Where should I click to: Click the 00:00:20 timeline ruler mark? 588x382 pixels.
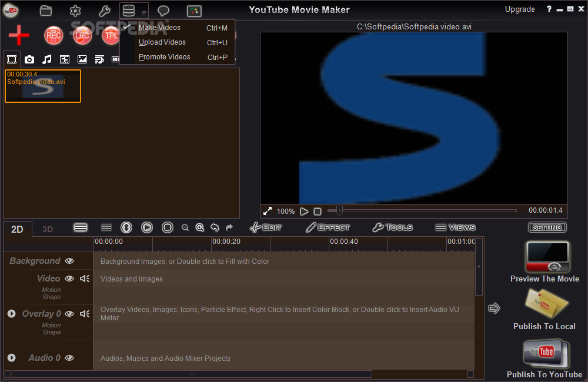[226, 242]
